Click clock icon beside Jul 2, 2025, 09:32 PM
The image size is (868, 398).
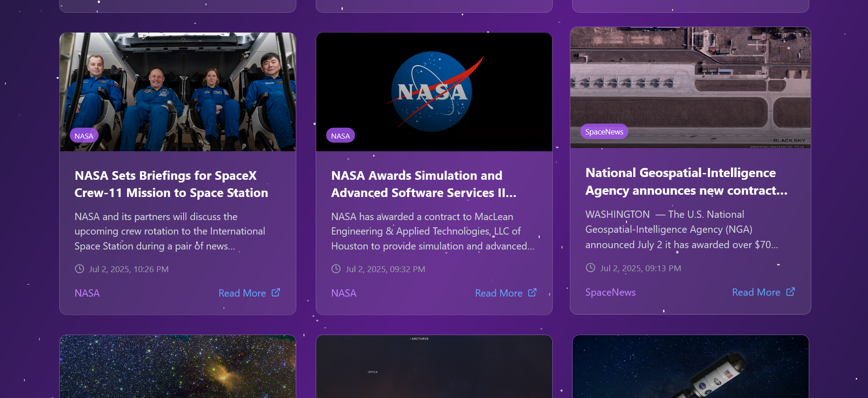point(336,269)
